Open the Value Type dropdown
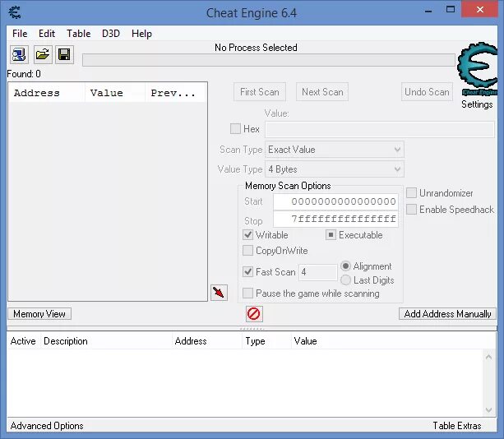This screenshot has width=504, height=439. (335, 169)
